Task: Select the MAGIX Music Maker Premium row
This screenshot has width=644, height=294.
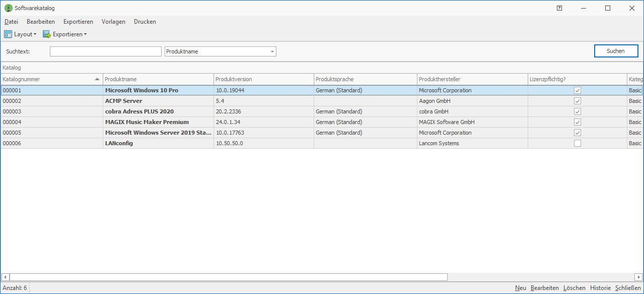Action: (x=147, y=122)
